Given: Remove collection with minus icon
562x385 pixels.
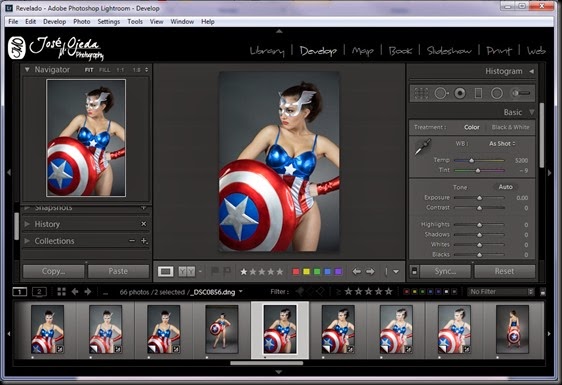Looking at the screenshot, I should 132,241.
